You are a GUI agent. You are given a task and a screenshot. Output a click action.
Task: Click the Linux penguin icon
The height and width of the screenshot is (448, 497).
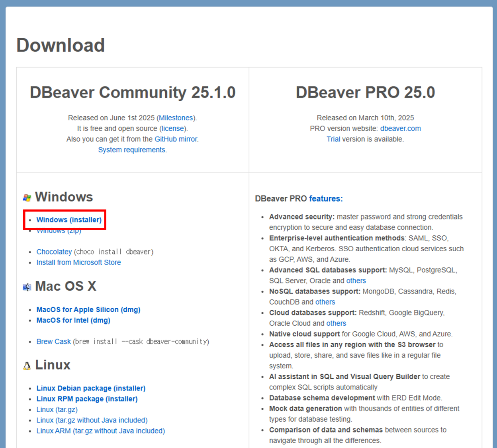(27, 366)
